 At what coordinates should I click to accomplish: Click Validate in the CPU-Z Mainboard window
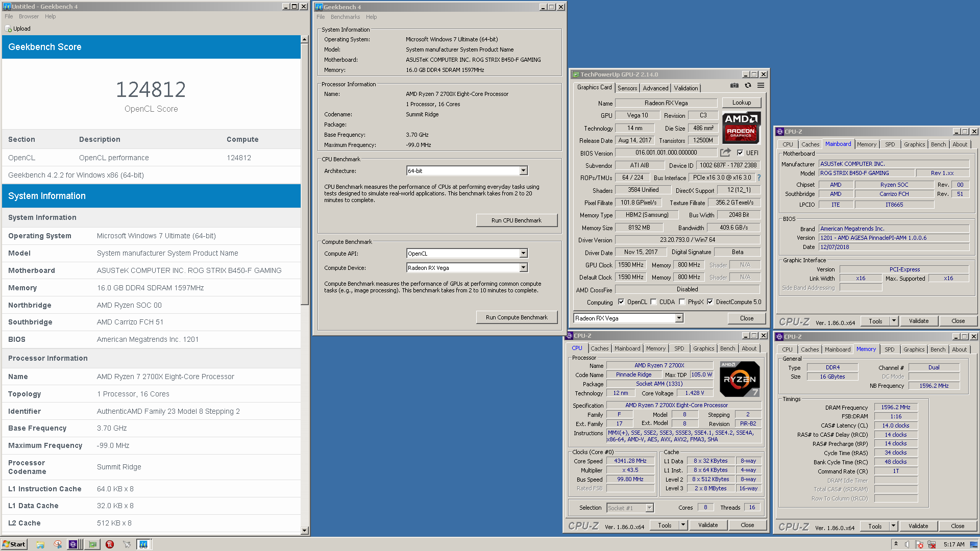pyautogui.click(x=919, y=321)
